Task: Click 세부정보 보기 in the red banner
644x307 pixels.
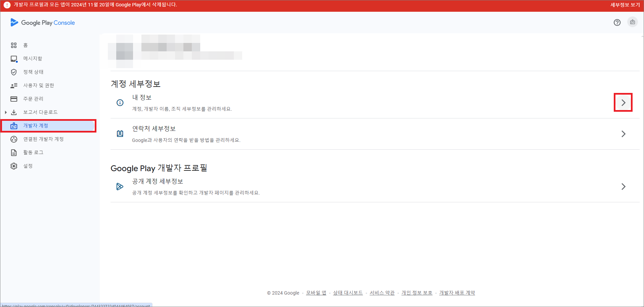Action: 625,5
